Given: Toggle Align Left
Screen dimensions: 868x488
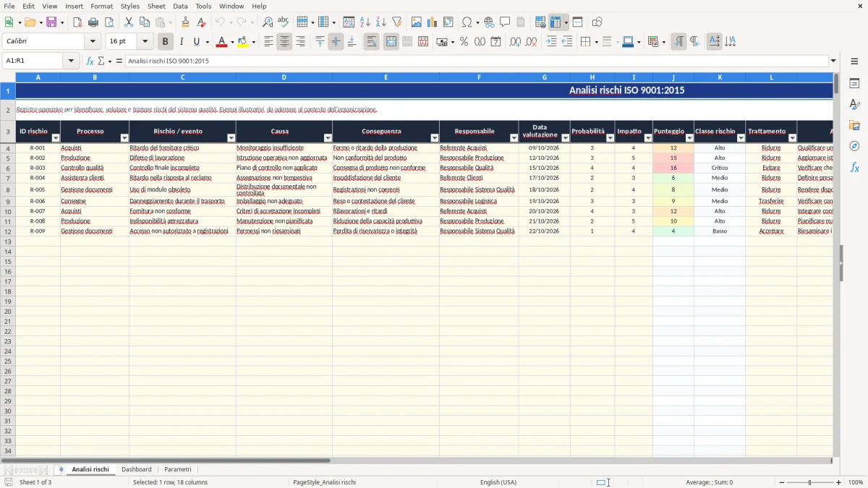Looking at the screenshot, I should click(268, 42).
